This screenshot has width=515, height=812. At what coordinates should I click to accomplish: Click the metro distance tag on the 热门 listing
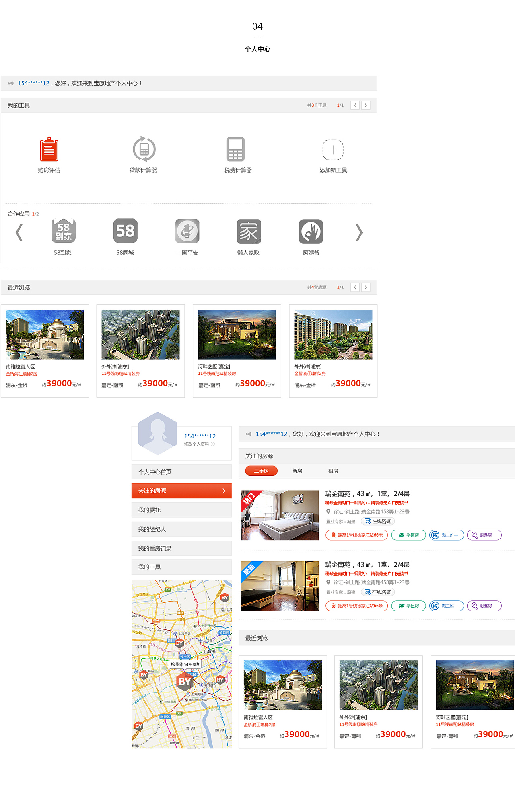pos(356,535)
